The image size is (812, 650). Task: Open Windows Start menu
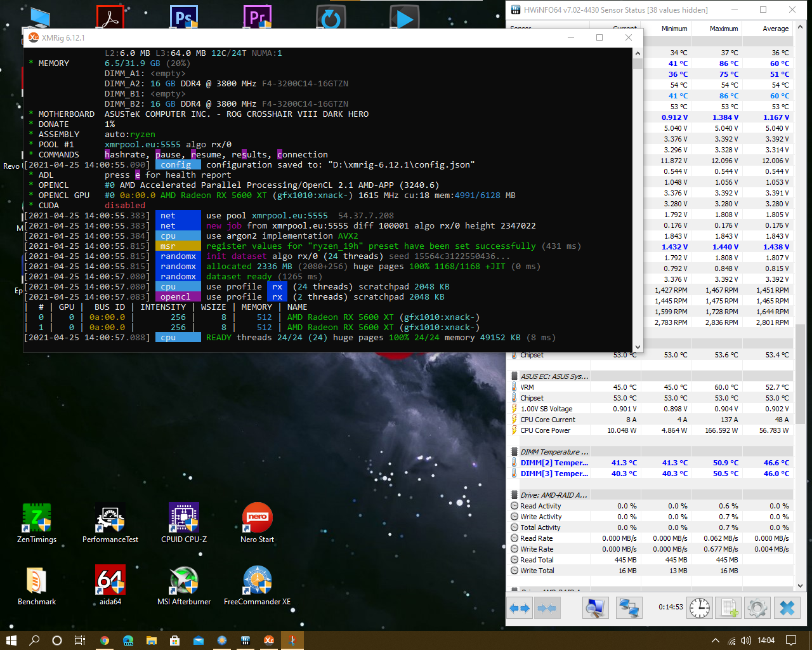(x=11, y=640)
